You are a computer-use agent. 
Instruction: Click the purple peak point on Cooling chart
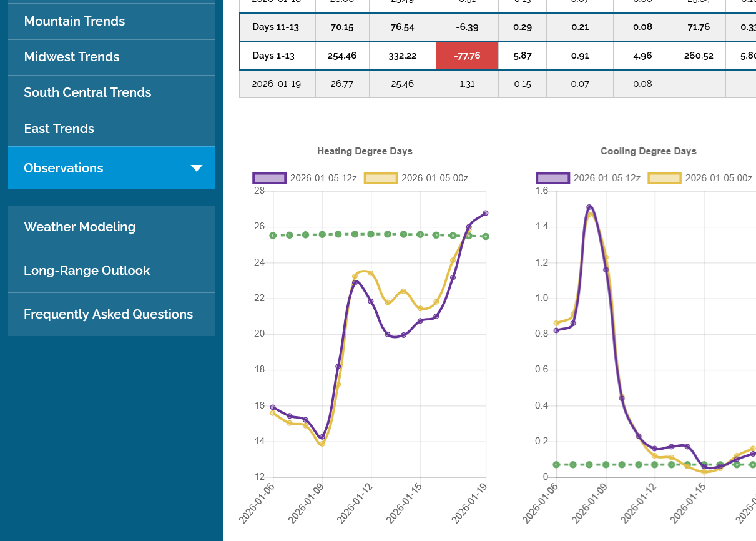589,207
